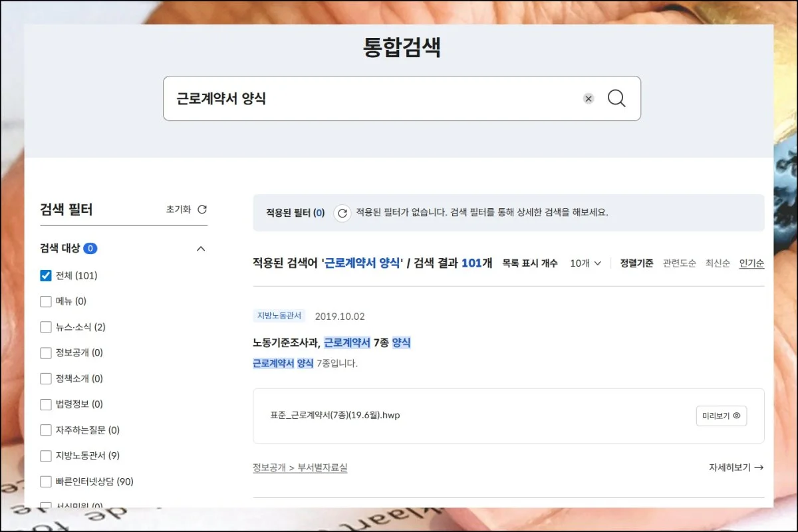
Task: Open the 노동기준조사과 근로계약서 7종 양식 result
Action: tap(331, 342)
